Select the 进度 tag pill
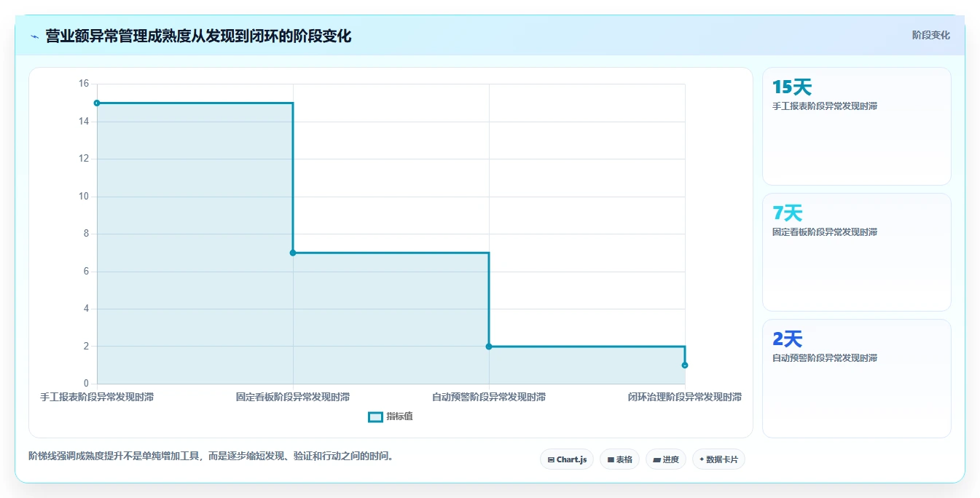The image size is (980, 498). (665, 459)
